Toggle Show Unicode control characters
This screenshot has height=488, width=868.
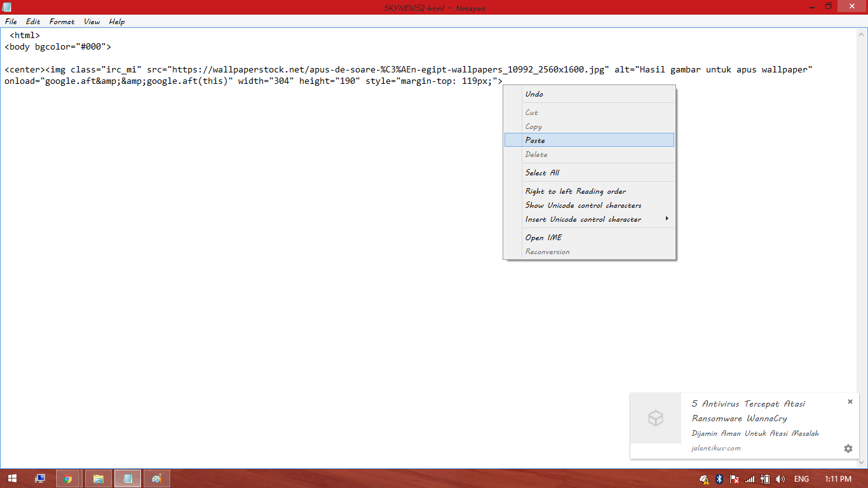583,205
